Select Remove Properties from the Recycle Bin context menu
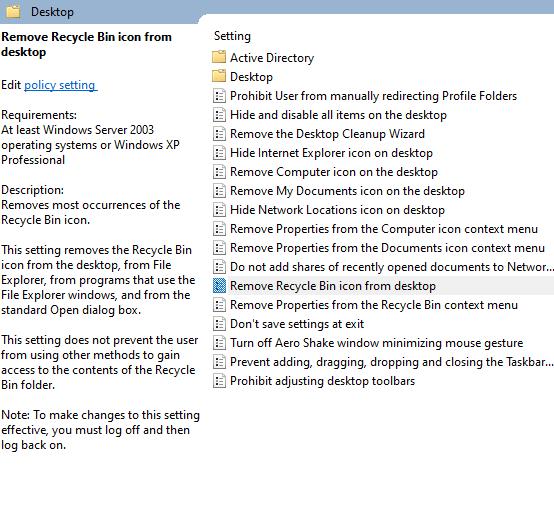554x513 pixels. [374, 305]
